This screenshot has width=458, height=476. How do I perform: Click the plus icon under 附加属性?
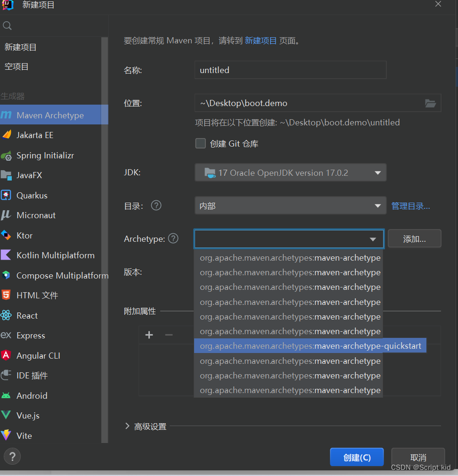[x=149, y=335]
